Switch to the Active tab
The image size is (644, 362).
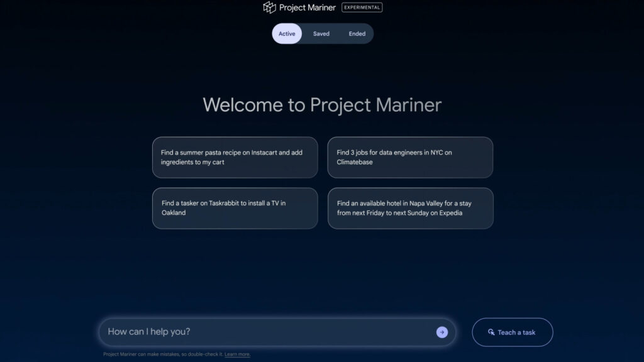[287, 34]
